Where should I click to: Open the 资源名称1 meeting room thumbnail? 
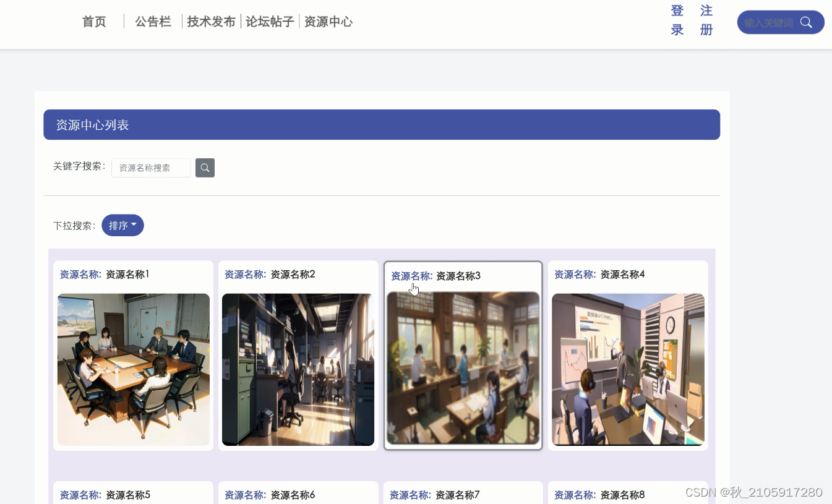134,369
